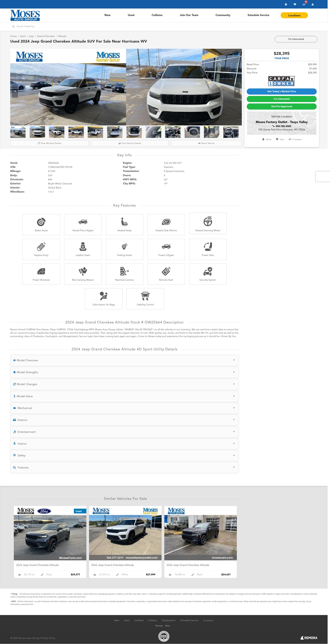Click the Stability Control feature icon
The height and width of the screenshot is (644, 330).
coord(145,296)
